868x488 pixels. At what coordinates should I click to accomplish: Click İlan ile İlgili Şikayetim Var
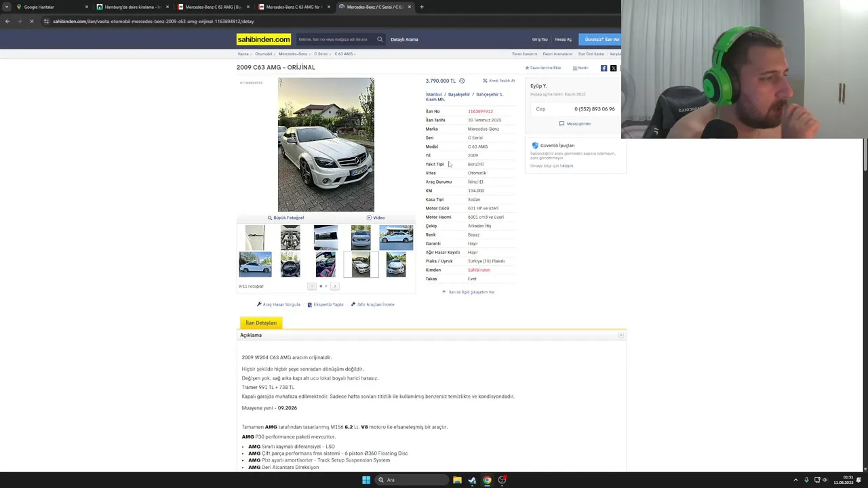click(x=469, y=292)
